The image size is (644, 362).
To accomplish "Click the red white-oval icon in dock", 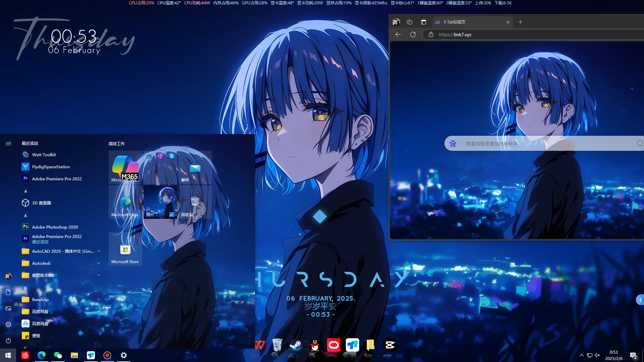I will [333, 345].
